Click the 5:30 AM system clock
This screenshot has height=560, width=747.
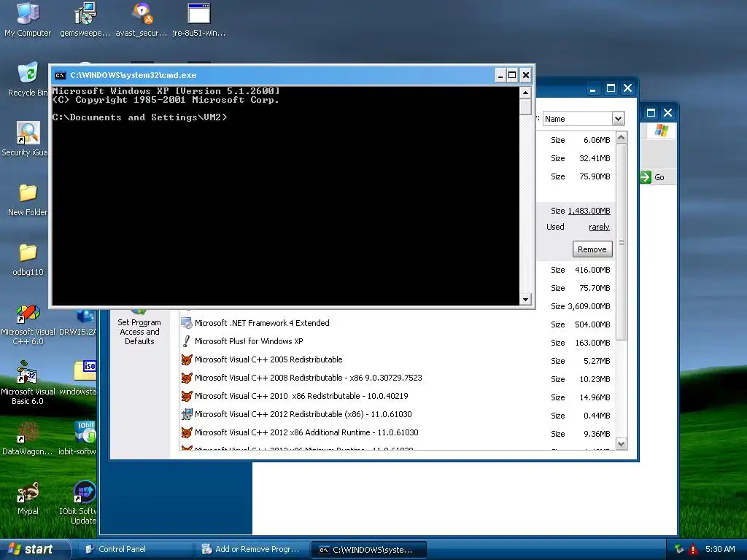pos(720,550)
